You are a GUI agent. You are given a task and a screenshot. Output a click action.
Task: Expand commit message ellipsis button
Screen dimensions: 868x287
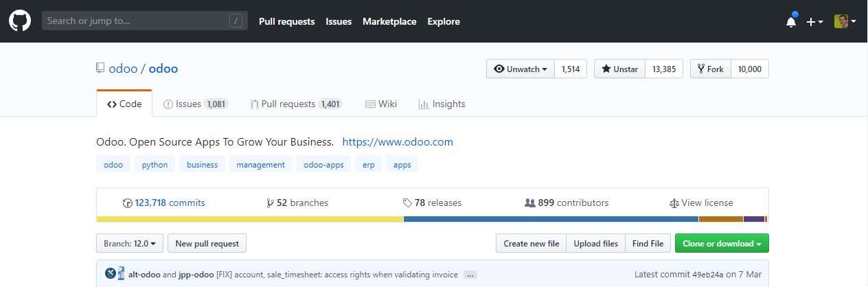(x=470, y=275)
